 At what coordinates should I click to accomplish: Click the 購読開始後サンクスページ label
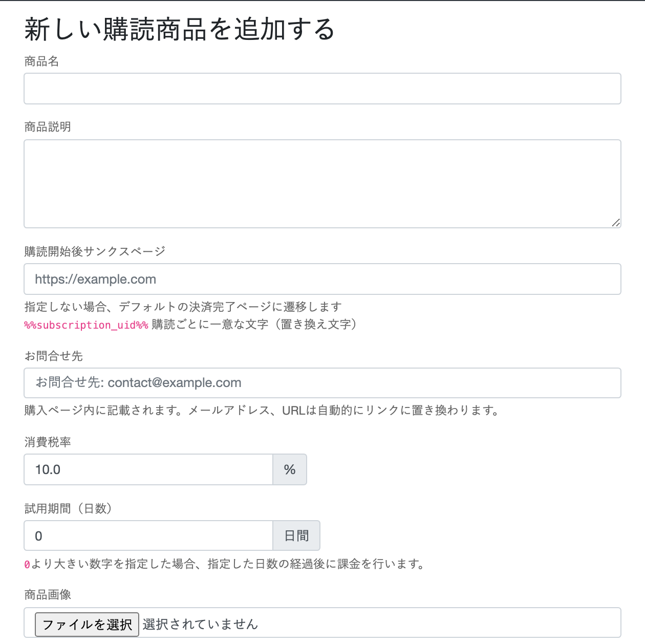[x=95, y=251]
